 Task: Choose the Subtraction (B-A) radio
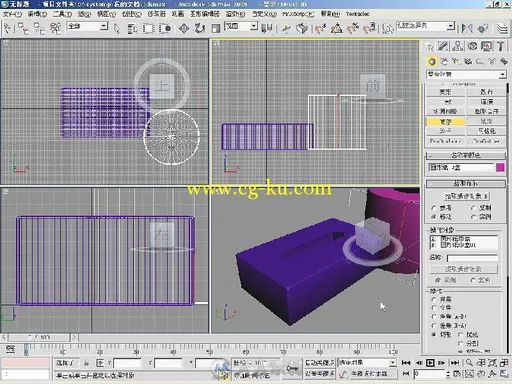click(434, 325)
